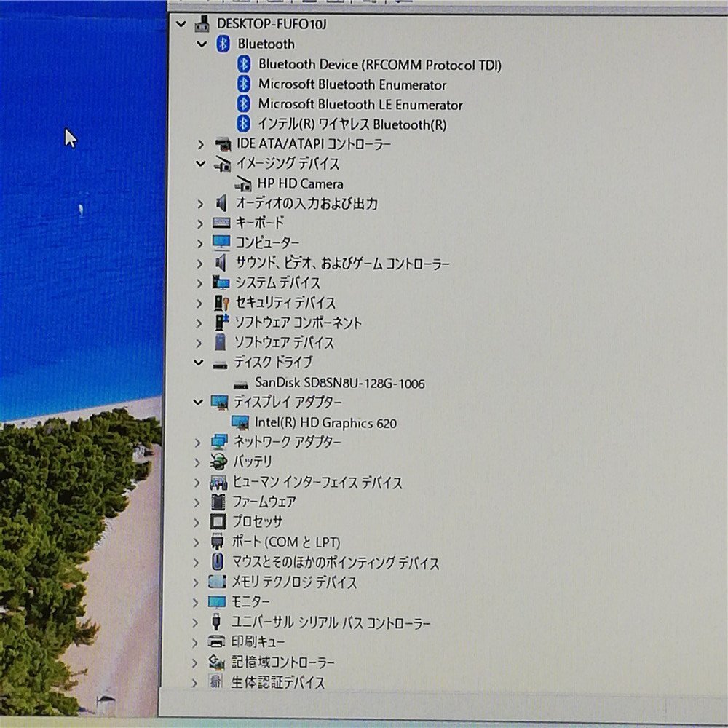The width and height of the screenshot is (728, 728).
Task: Click イメージング デバイス camera icon
Action: (222, 163)
